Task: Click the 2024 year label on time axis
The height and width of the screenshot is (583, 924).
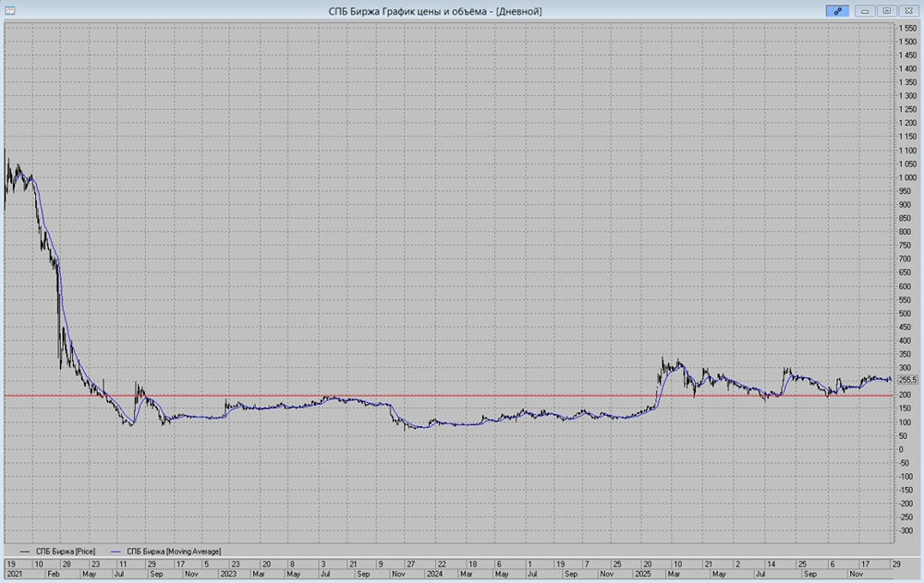Action: (434, 574)
